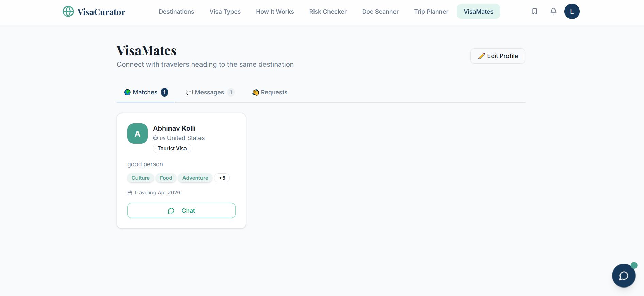Open Visa Types in navigation

(x=225, y=12)
